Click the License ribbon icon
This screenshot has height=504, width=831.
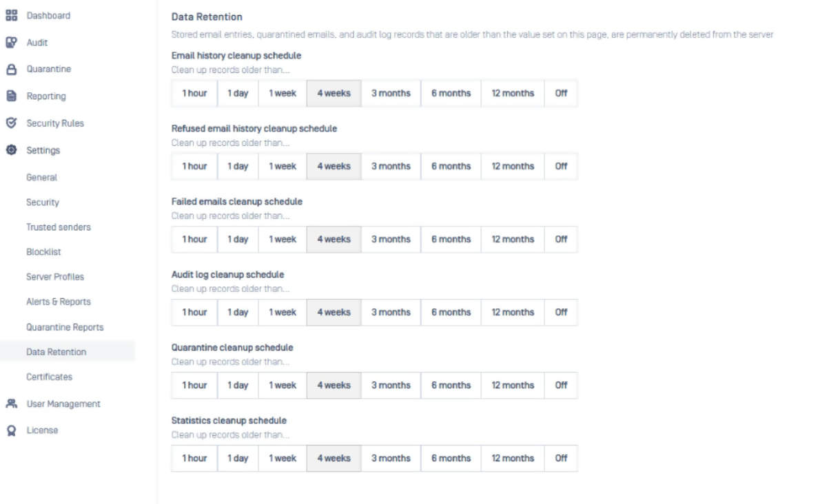(10, 430)
